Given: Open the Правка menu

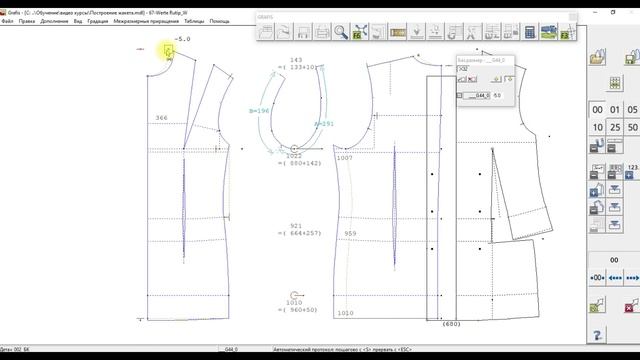Looking at the screenshot, I should pos(27,21).
